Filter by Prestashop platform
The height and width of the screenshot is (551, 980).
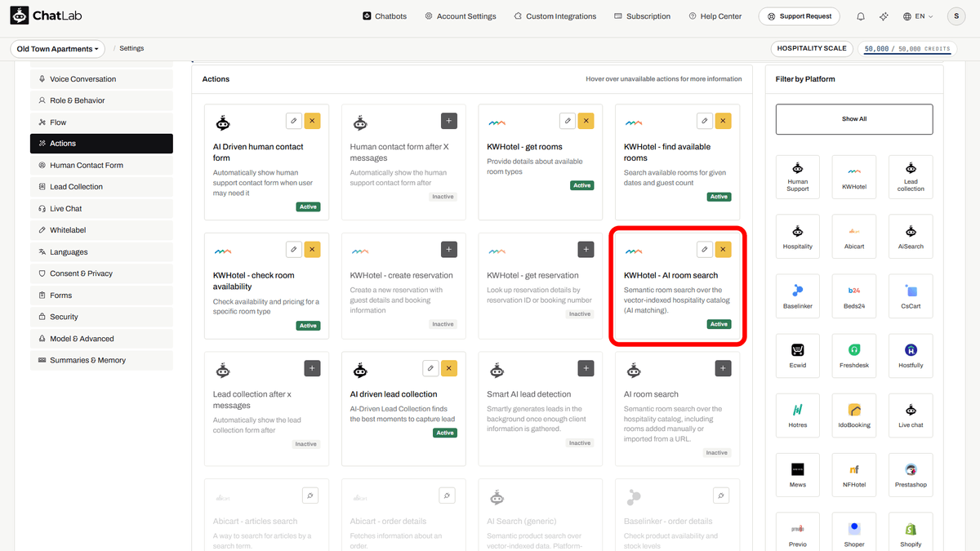[911, 475]
